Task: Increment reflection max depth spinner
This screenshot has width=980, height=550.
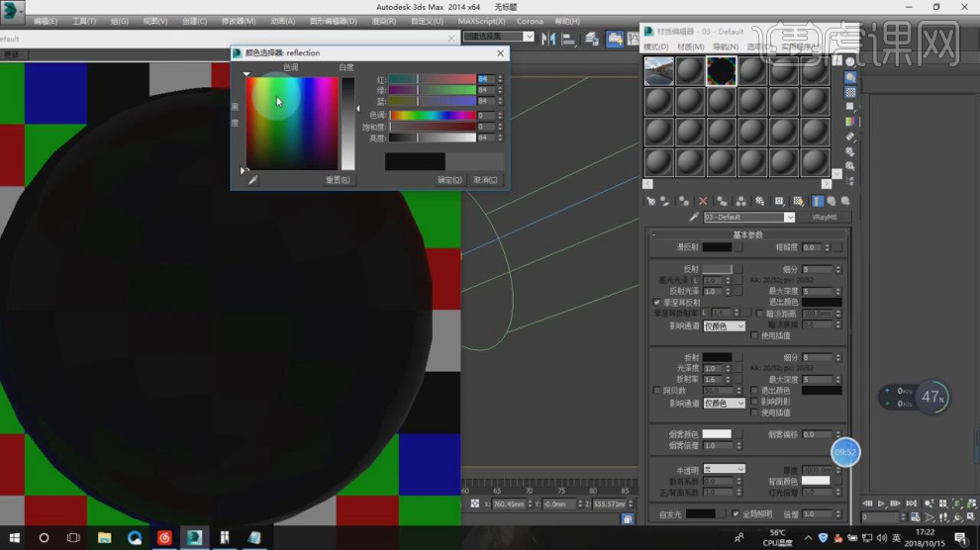Action: click(838, 289)
